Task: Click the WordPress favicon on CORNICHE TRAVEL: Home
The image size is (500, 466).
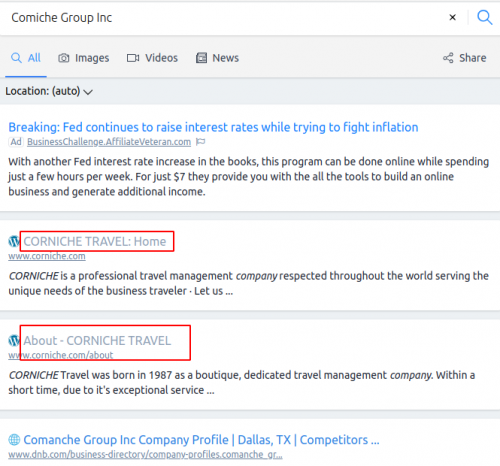Action: pyautogui.click(x=14, y=241)
